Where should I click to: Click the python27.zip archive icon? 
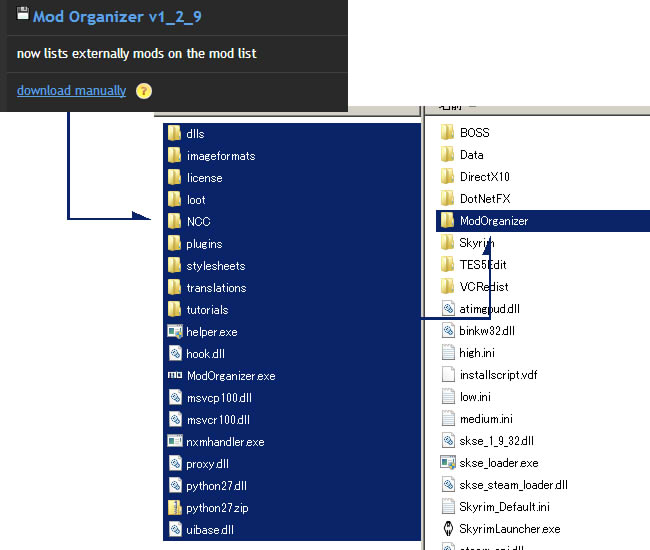(x=175, y=507)
